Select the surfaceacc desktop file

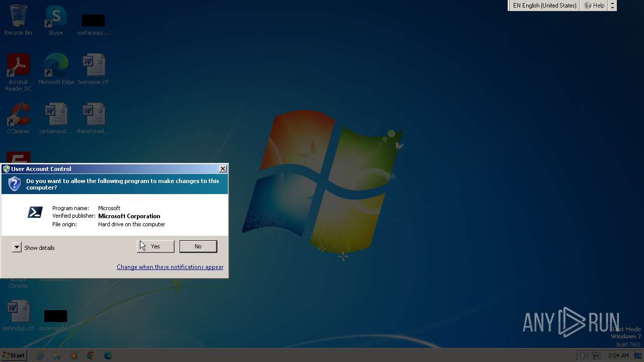94,25
